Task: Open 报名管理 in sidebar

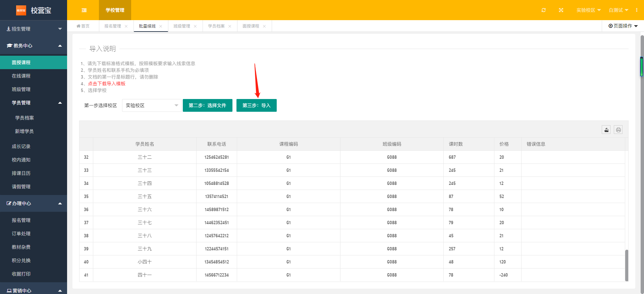Action: tap(34, 220)
